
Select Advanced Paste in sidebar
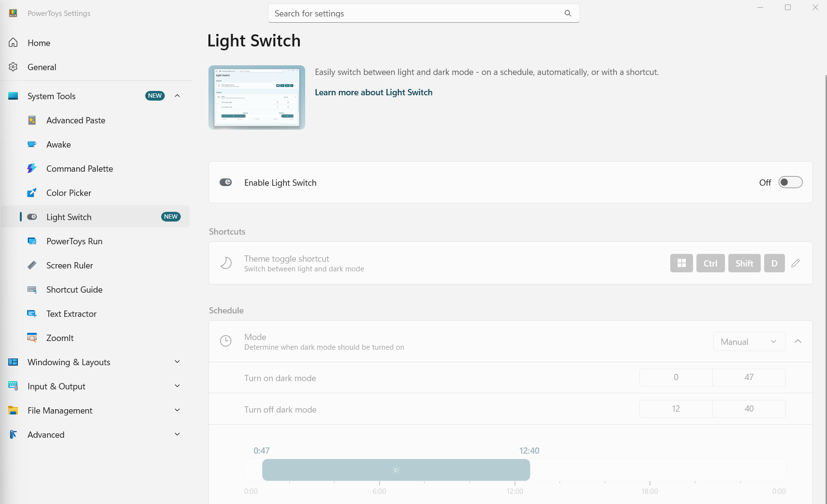(96, 120)
